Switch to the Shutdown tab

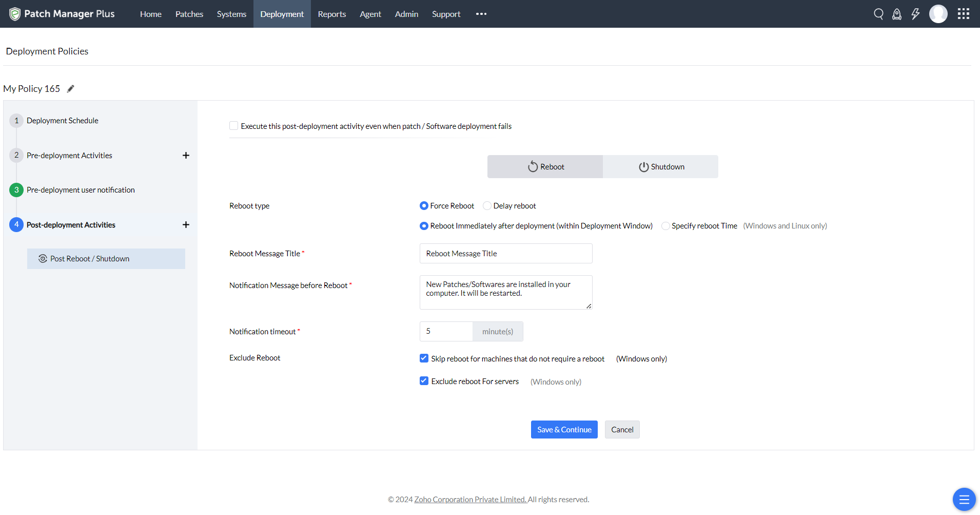coord(660,167)
